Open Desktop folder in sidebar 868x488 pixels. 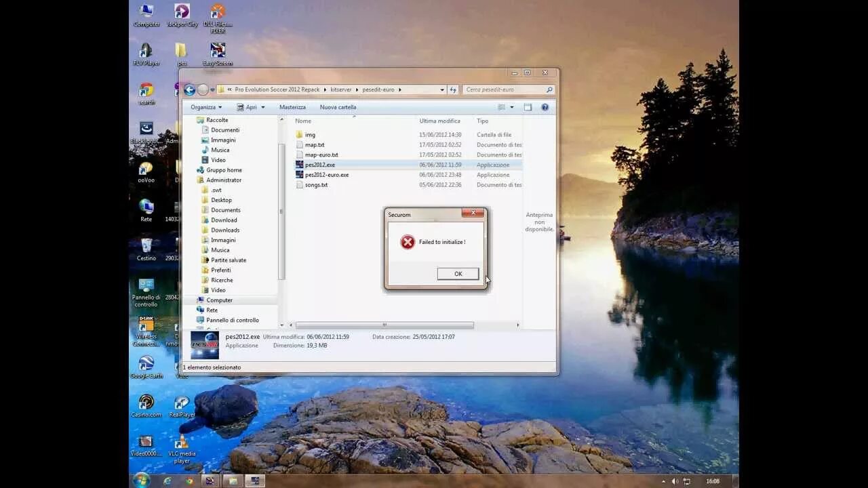[x=221, y=200]
